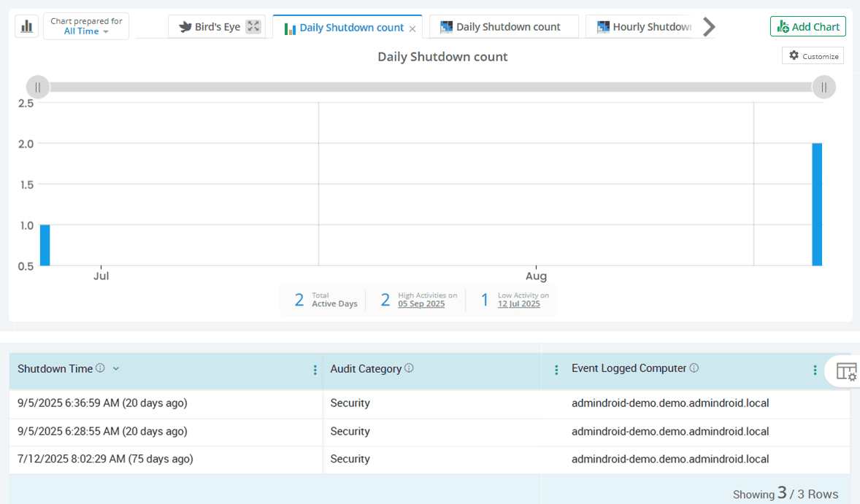
Task: Open column settings via the table icon
Action: (x=845, y=371)
